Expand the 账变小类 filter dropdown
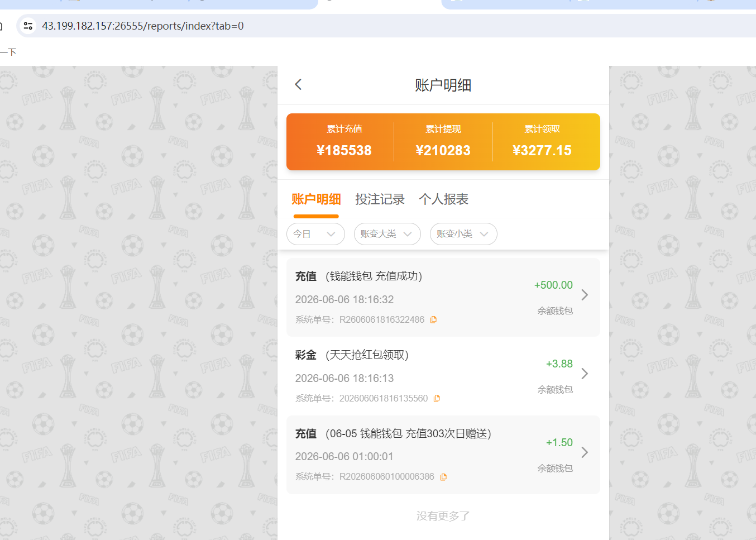 [x=463, y=234]
